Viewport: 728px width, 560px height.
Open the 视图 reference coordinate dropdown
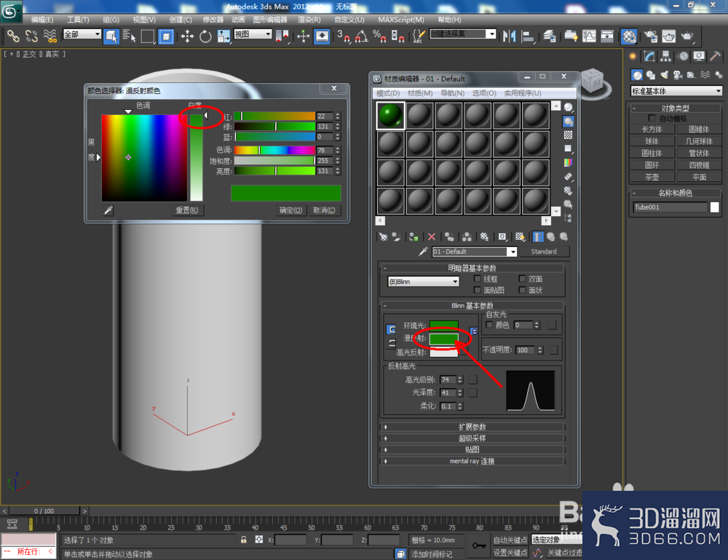point(253,34)
